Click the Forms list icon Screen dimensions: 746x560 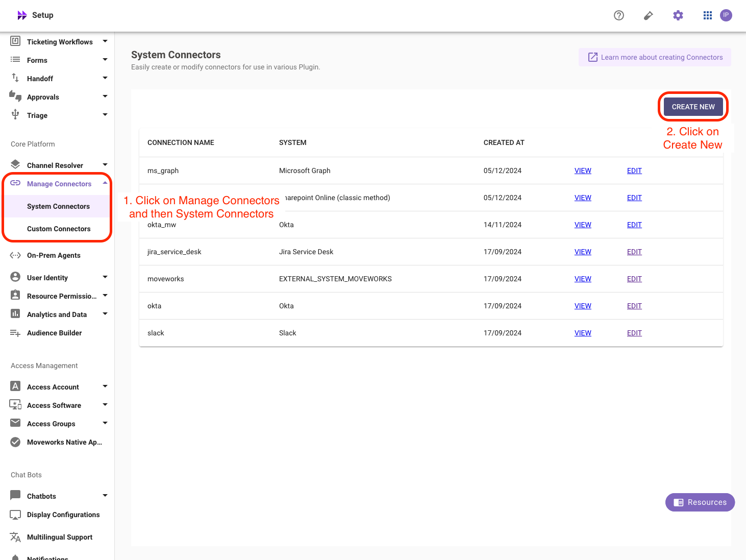point(15,60)
